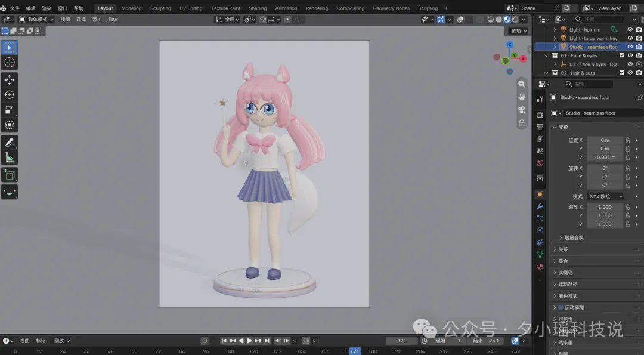Open the Render properties tab
The height and width of the screenshot is (355, 644).
click(540, 115)
